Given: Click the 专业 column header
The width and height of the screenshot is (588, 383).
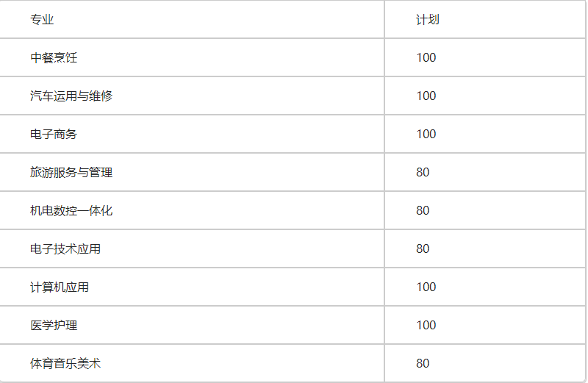Looking at the screenshot, I should pos(42,20).
